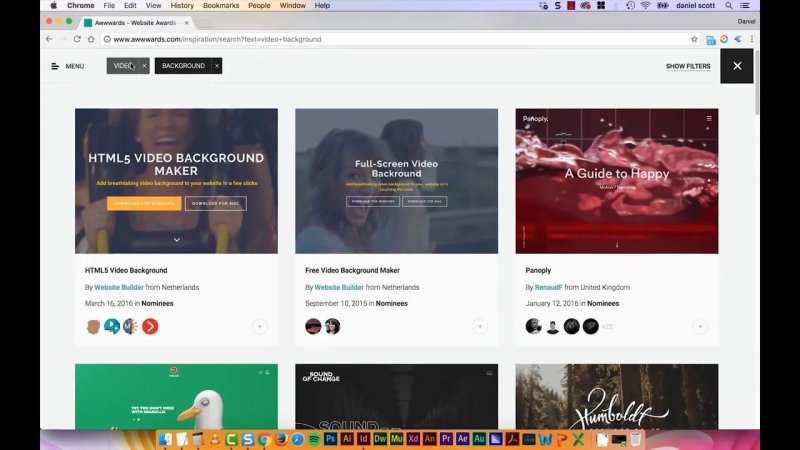Click the address bar URL field
This screenshot has width=800, height=450.
click(x=393, y=39)
